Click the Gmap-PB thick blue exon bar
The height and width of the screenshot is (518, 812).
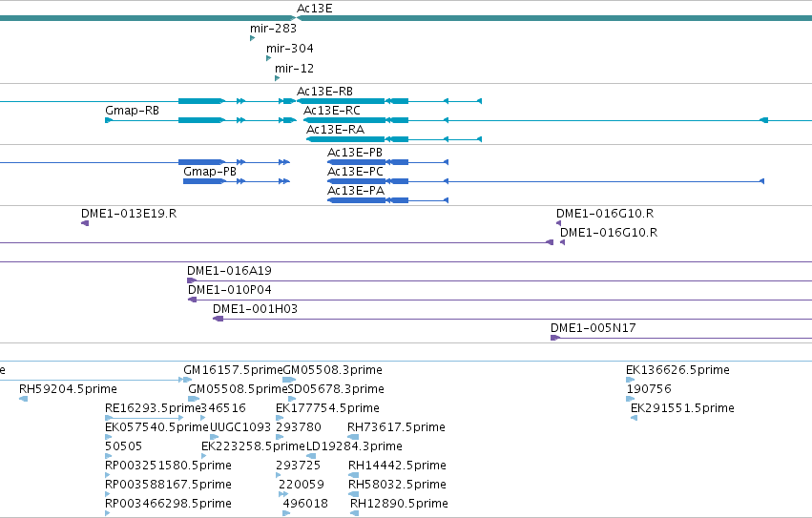click(203, 181)
